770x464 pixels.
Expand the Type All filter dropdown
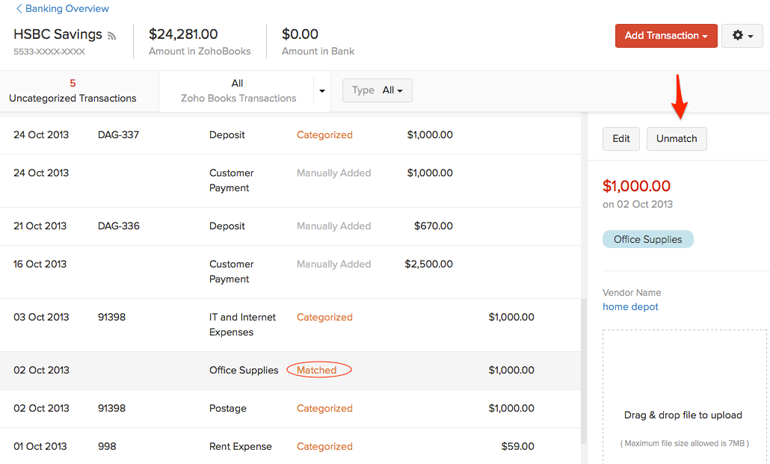pyautogui.click(x=377, y=91)
